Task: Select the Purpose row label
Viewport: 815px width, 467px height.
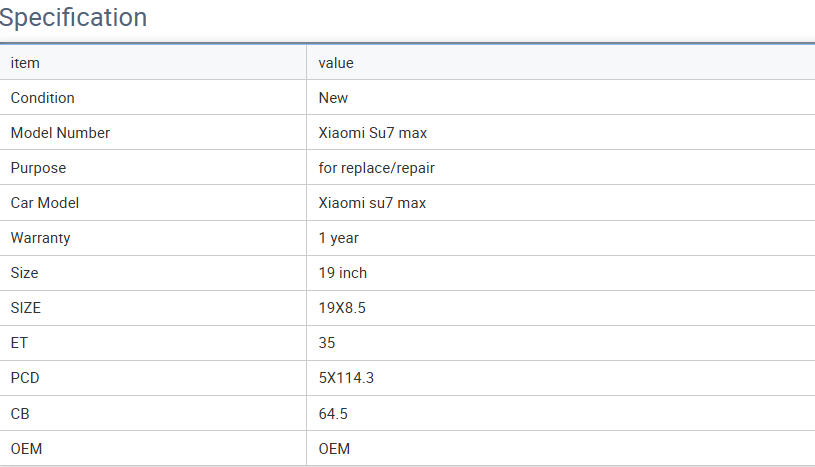Action: pyautogui.click(x=38, y=168)
